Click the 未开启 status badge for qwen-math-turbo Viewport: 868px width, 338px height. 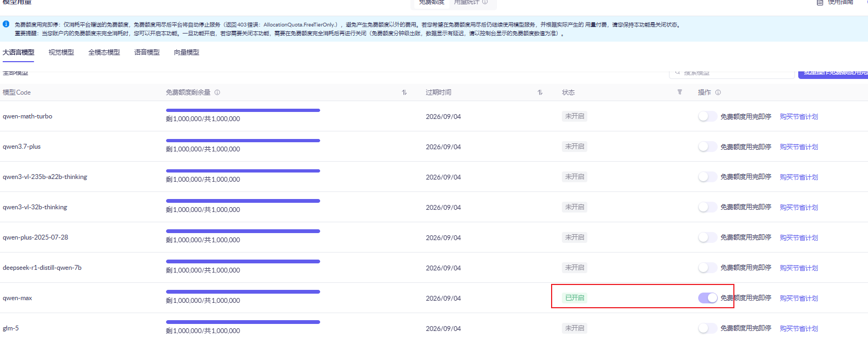click(574, 116)
